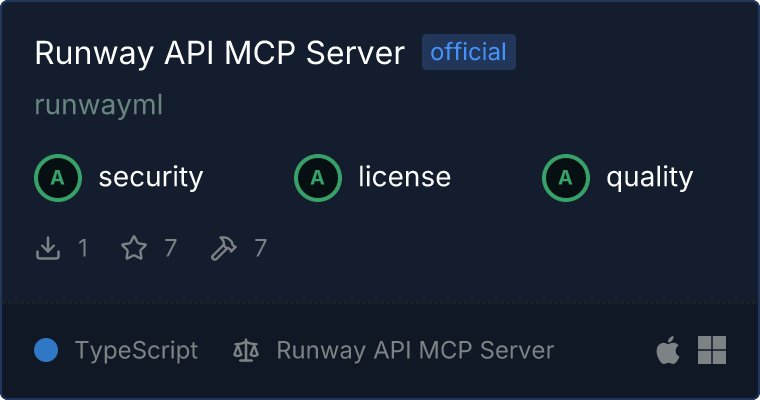Image resolution: width=760 pixels, height=400 pixels.
Task: Select the security label text
Action: click(x=150, y=178)
